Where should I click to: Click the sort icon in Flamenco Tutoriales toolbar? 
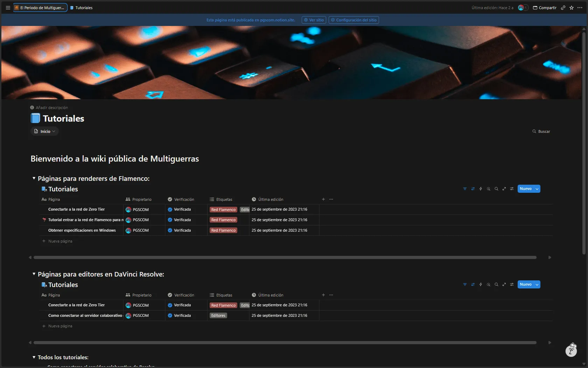pos(473,189)
